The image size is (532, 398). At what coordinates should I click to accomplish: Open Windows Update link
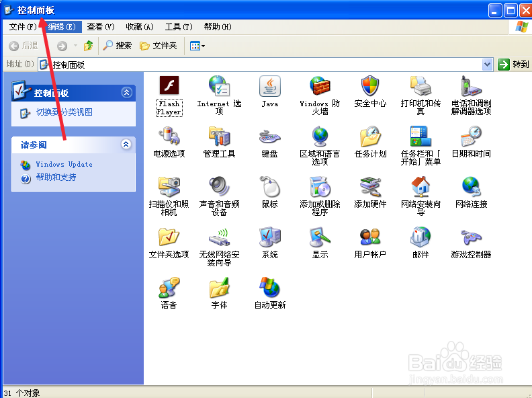tap(64, 164)
